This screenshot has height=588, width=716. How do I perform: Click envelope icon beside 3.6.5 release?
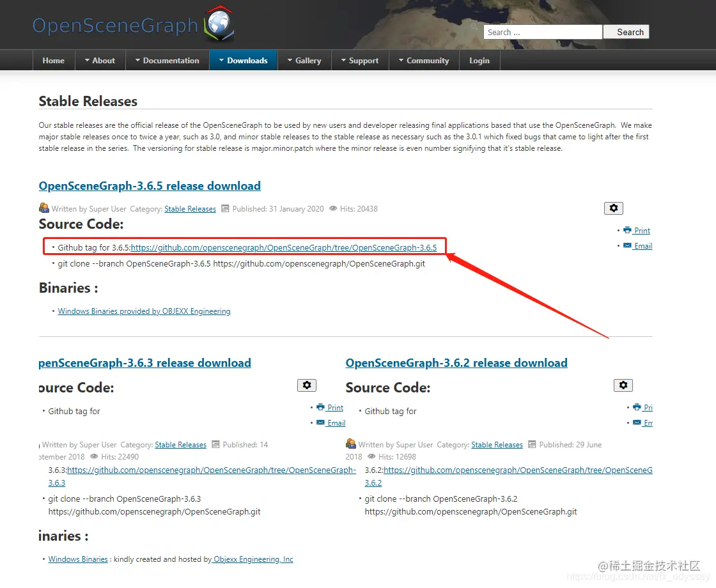(x=627, y=245)
